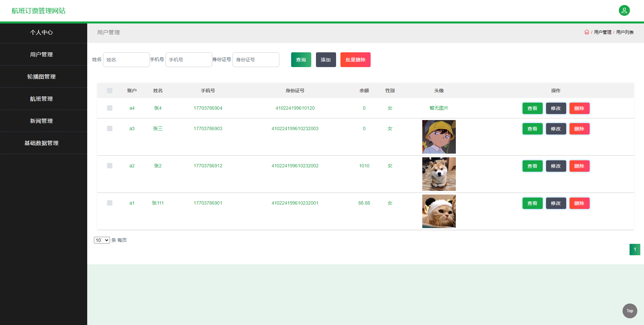Open 新闻管理 in the sidebar
Screen dimensions: 644x325
(41, 121)
